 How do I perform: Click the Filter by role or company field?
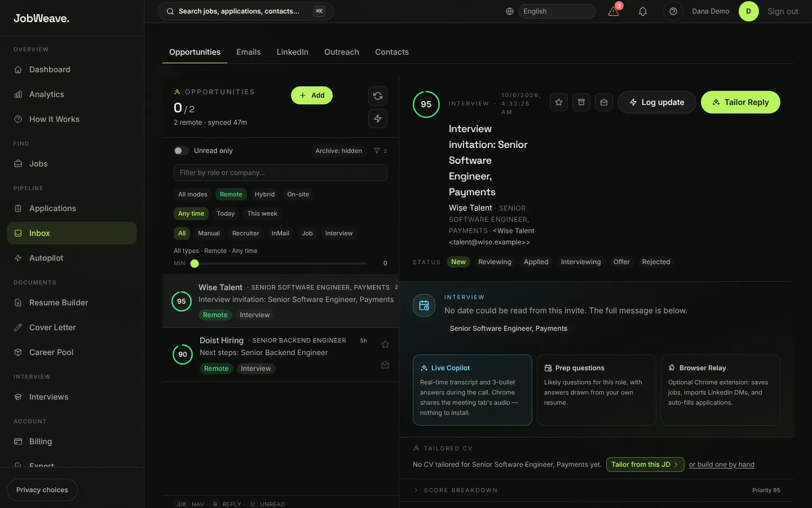tap(280, 173)
